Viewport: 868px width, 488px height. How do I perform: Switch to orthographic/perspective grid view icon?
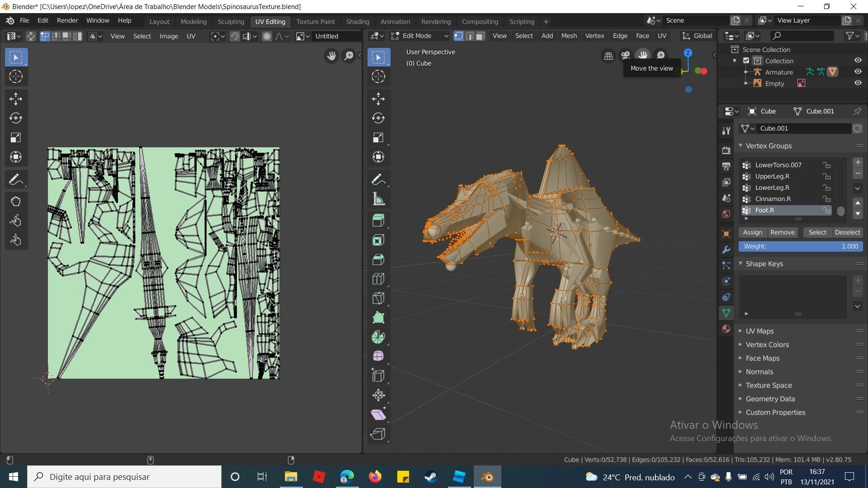(609, 56)
